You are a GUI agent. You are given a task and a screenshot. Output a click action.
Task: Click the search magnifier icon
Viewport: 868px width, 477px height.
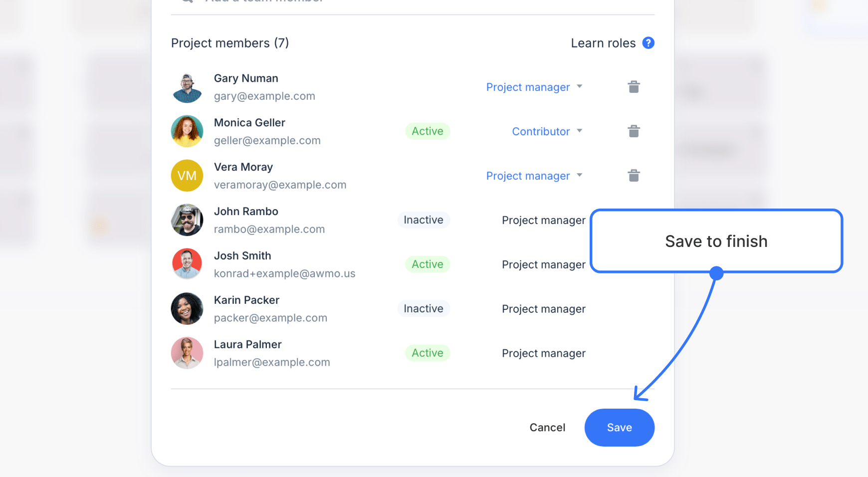186,2
